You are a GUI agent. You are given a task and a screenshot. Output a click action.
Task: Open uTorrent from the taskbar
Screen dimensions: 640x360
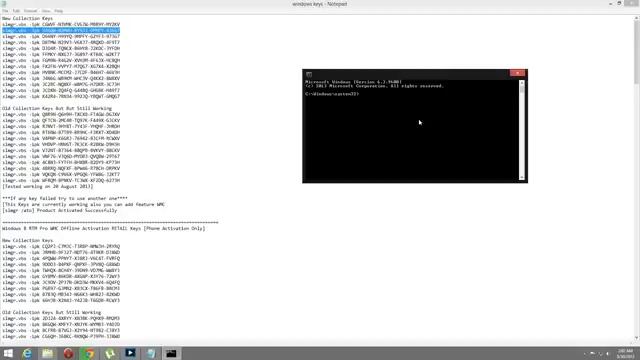point(110,353)
